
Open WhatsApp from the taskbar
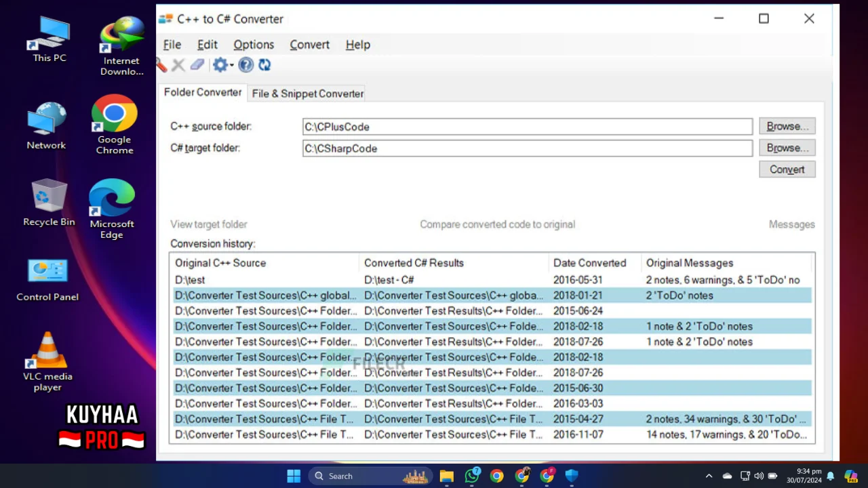click(472, 476)
